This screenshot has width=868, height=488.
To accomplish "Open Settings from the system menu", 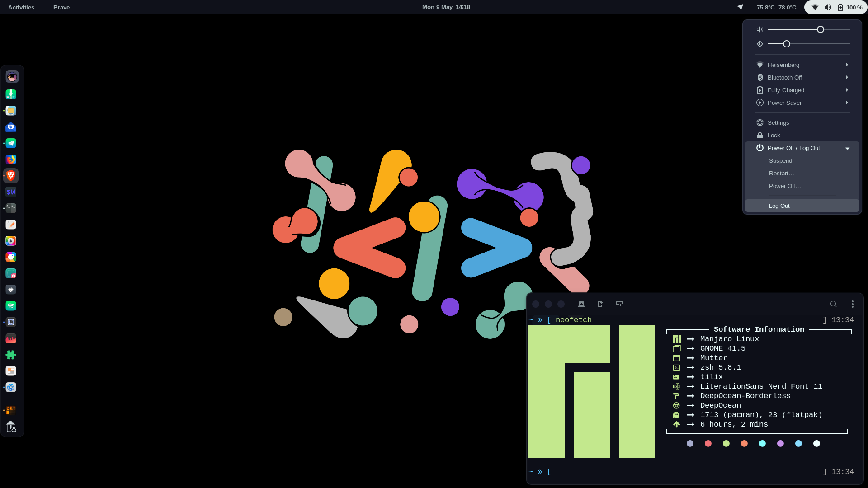I will pos(802,123).
